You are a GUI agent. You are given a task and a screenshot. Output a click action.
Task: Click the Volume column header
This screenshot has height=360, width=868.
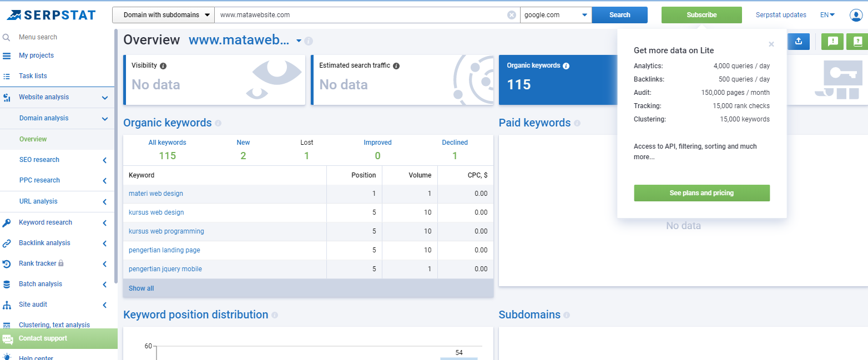coord(420,175)
